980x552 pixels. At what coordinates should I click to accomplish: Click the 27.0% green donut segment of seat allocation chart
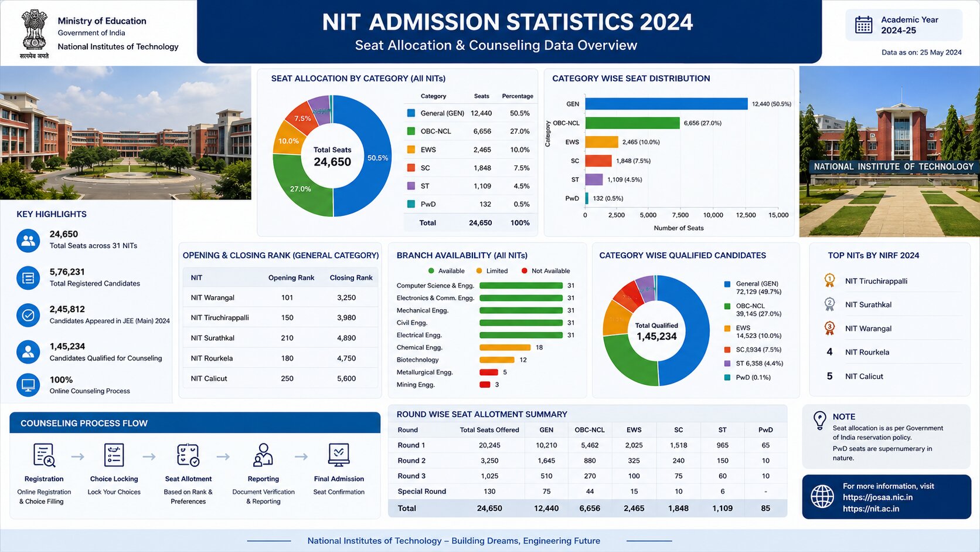[x=300, y=189]
